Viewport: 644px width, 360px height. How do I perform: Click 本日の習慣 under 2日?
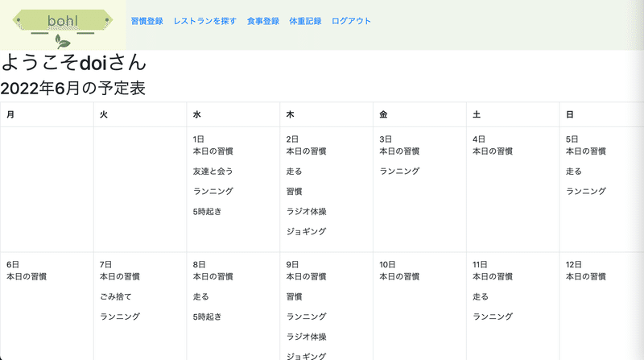pyautogui.click(x=306, y=151)
